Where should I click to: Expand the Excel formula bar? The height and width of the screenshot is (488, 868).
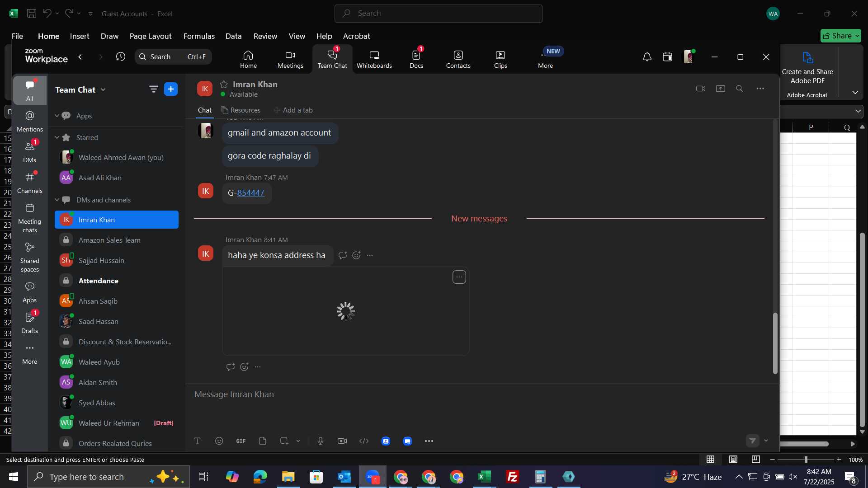[858, 111]
